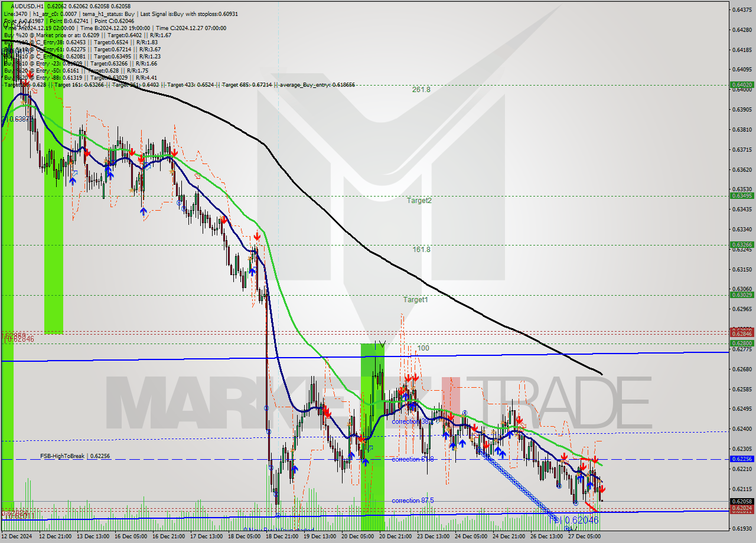Click the 0.63810 price axis value

[x=742, y=130]
